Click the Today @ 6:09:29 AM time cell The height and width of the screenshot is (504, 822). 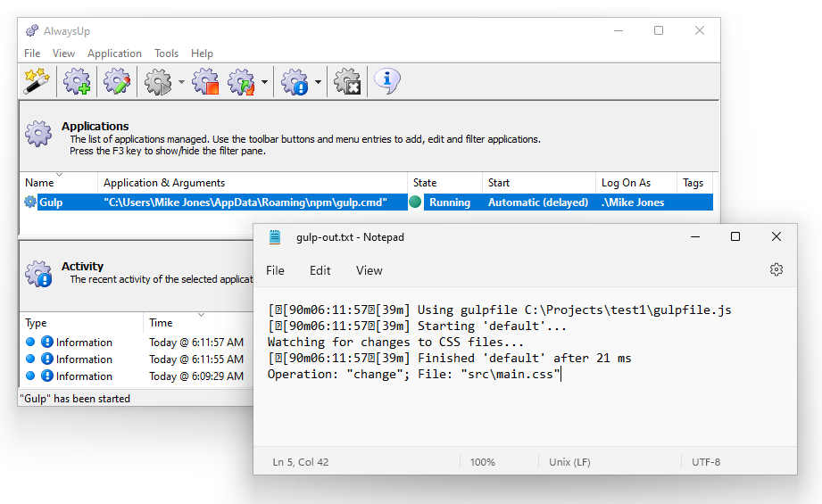click(196, 376)
